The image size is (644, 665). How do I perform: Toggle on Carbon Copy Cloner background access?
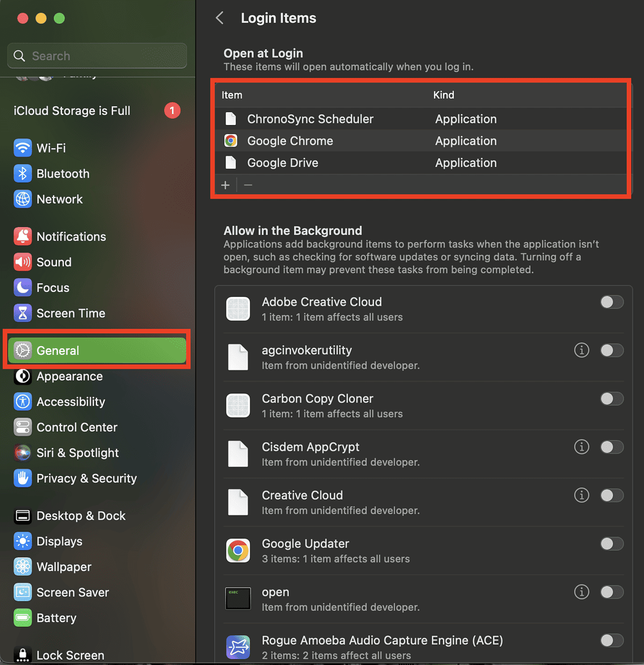(x=611, y=399)
